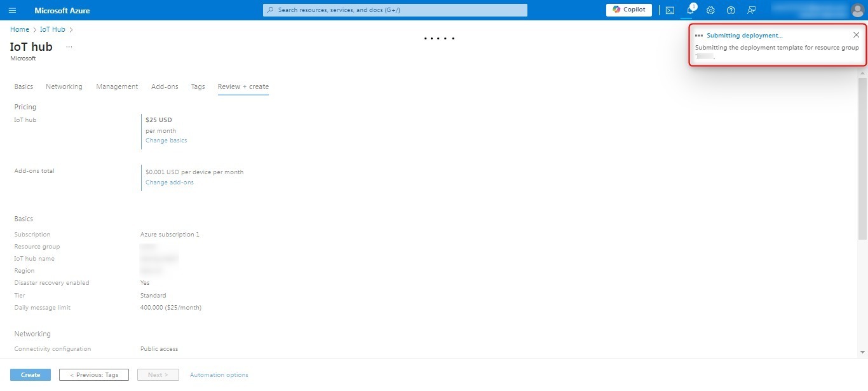
Task: Click the Change basics link
Action: click(x=166, y=141)
